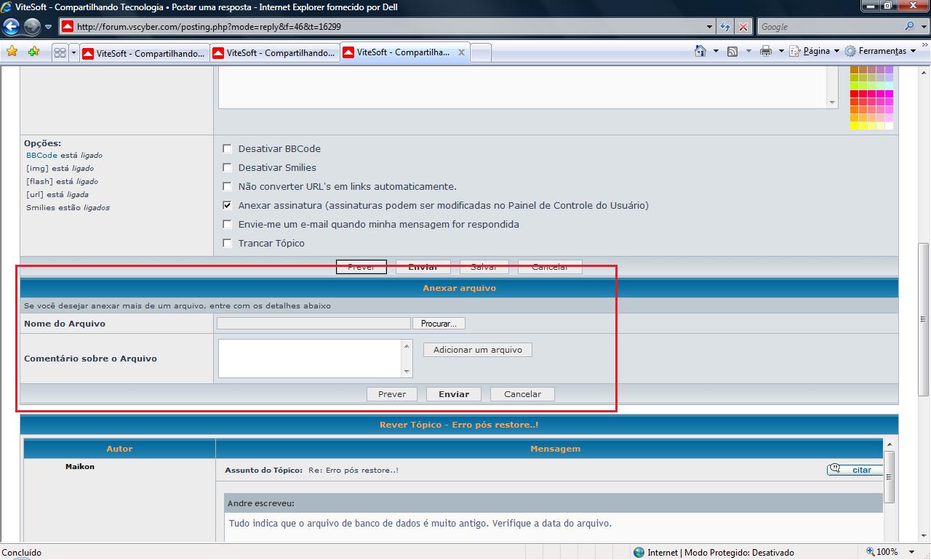The height and width of the screenshot is (560, 931).
Task: Switch to the second ViteSoft tab
Action: tap(274, 53)
